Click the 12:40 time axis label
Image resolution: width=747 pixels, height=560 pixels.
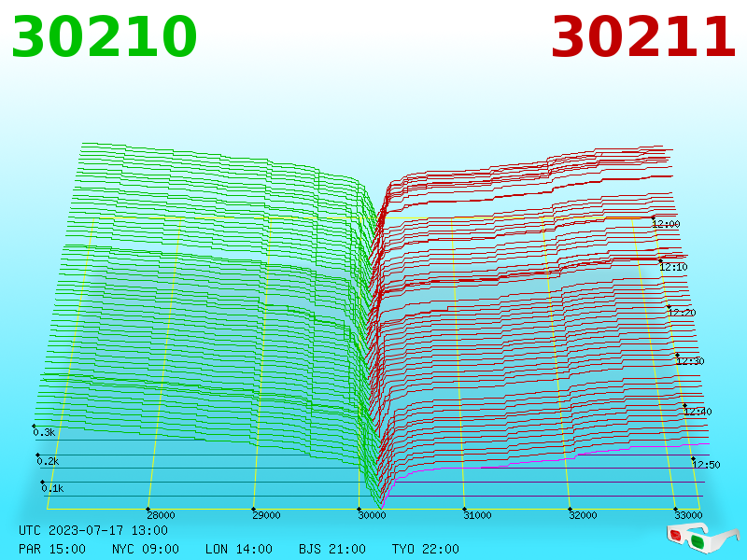point(698,412)
